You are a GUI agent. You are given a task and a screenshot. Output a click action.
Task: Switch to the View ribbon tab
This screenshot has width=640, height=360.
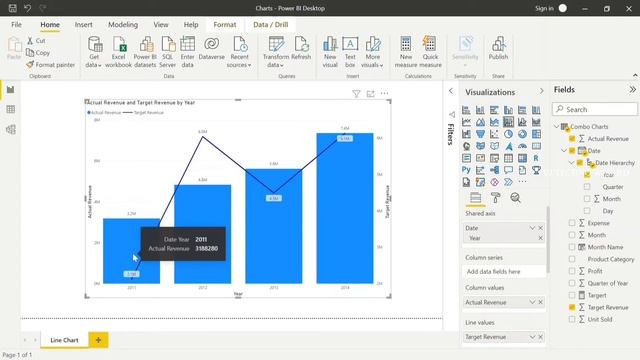[161, 24]
